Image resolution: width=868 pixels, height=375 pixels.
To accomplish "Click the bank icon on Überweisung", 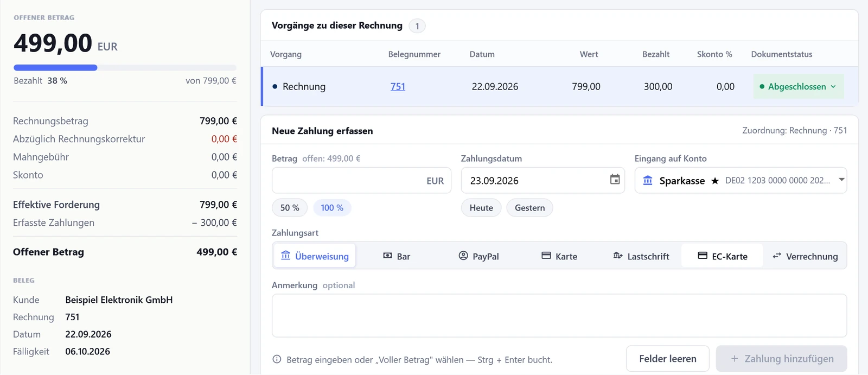I will click(286, 255).
